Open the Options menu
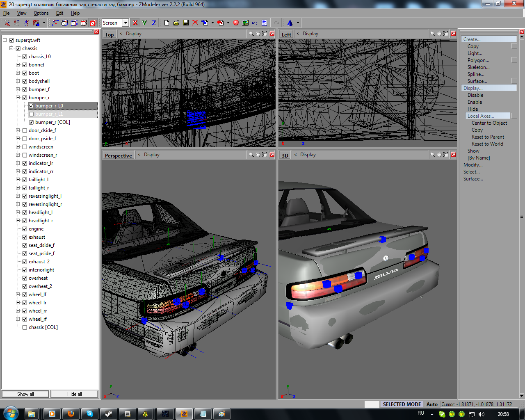Screen dimensions: 525x420 (41, 13)
